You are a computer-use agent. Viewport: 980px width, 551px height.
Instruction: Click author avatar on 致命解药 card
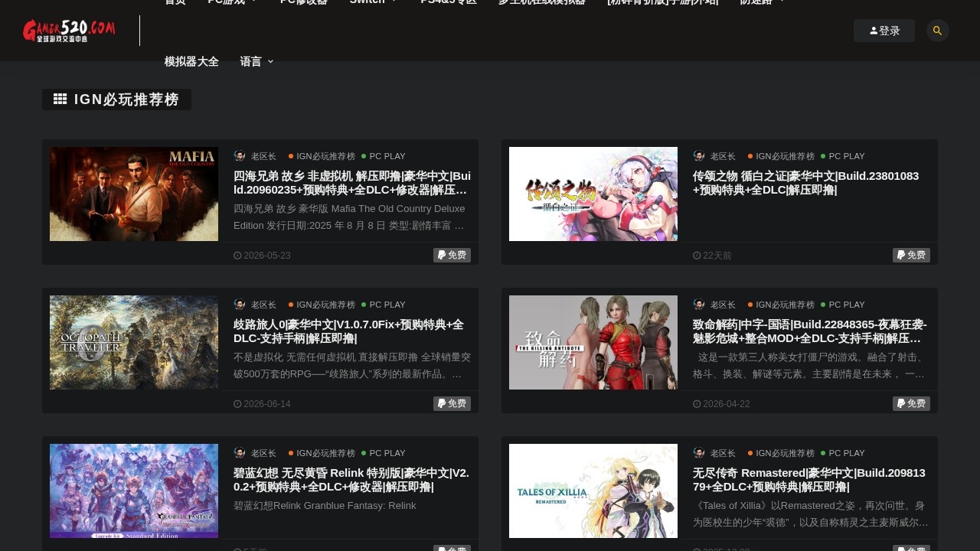(x=699, y=305)
